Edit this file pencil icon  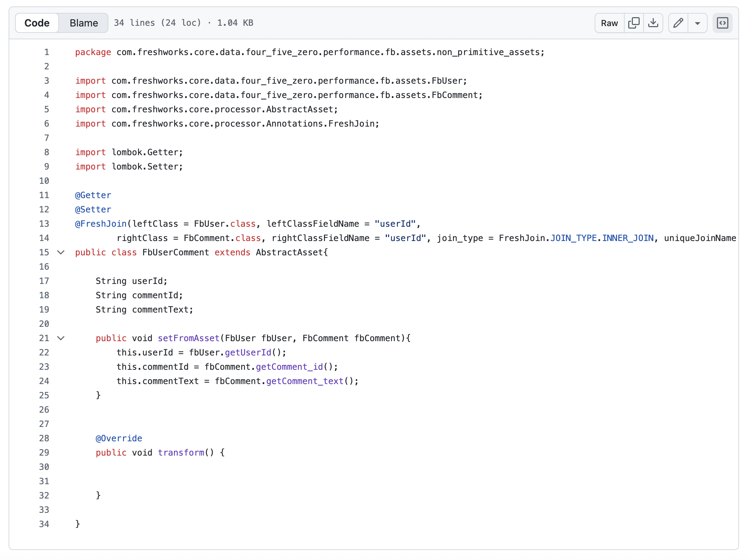pos(678,23)
